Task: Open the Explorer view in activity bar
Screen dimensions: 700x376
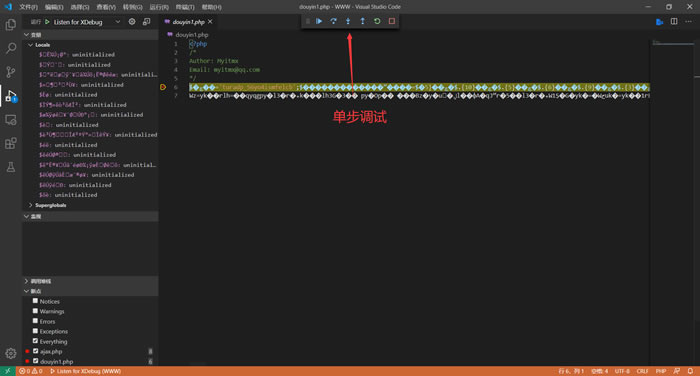Action: coord(11,25)
